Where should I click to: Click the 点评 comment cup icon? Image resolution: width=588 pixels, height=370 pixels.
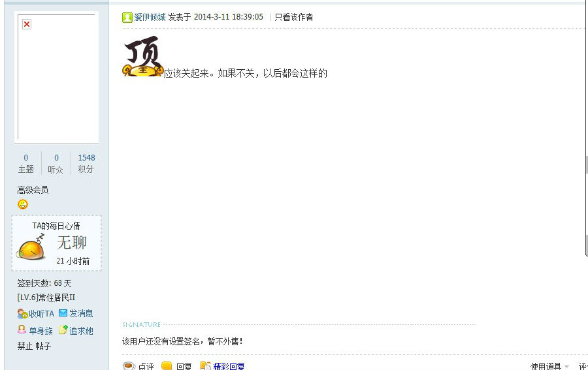[129, 366]
